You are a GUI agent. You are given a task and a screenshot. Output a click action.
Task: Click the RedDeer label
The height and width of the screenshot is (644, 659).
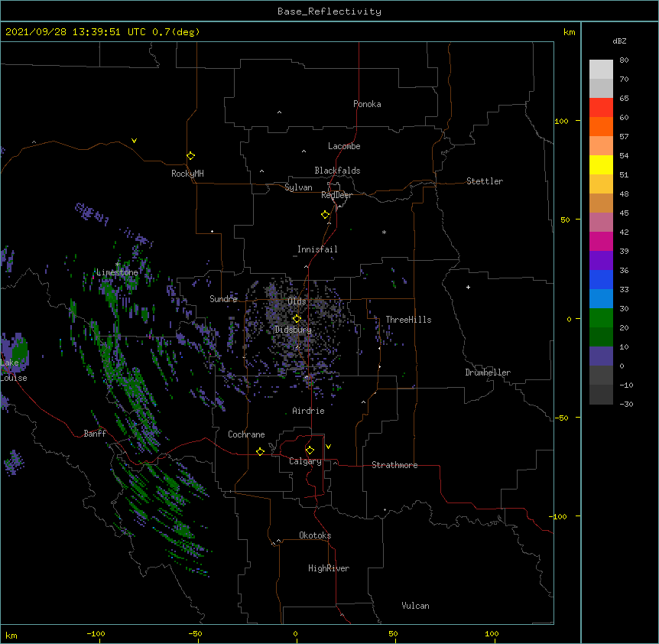pyautogui.click(x=336, y=195)
